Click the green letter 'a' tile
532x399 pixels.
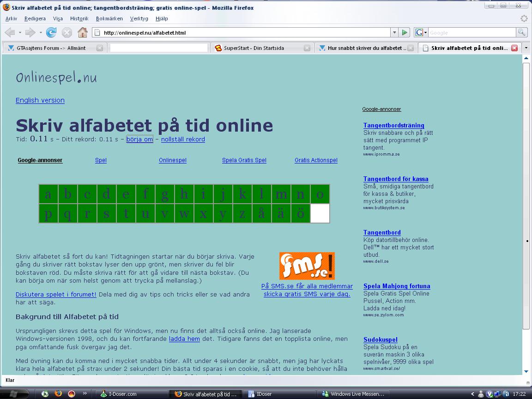pos(48,194)
